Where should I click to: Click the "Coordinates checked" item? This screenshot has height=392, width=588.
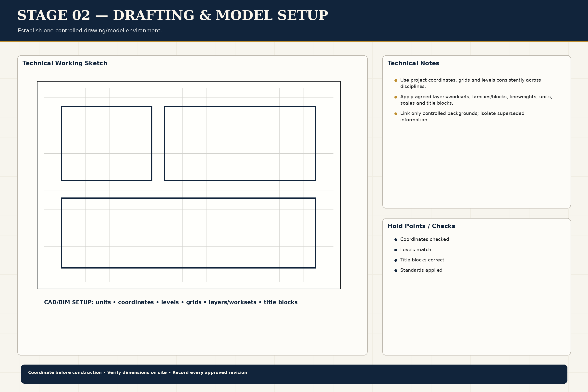[425, 239]
